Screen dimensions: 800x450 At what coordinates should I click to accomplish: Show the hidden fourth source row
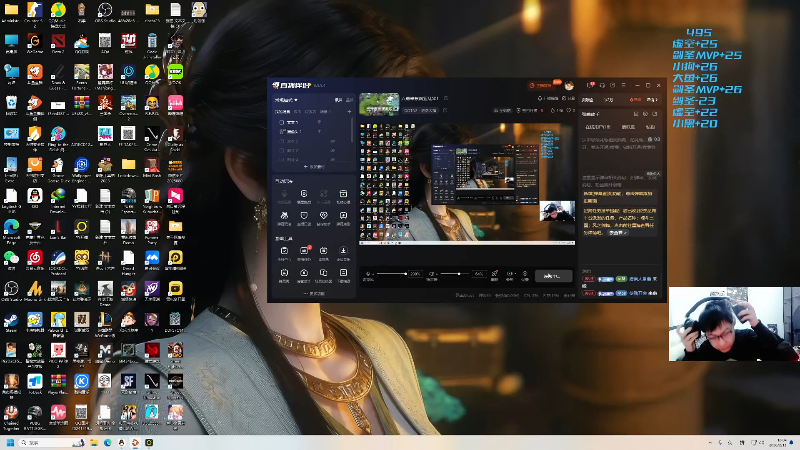click(x=333, y=151)
